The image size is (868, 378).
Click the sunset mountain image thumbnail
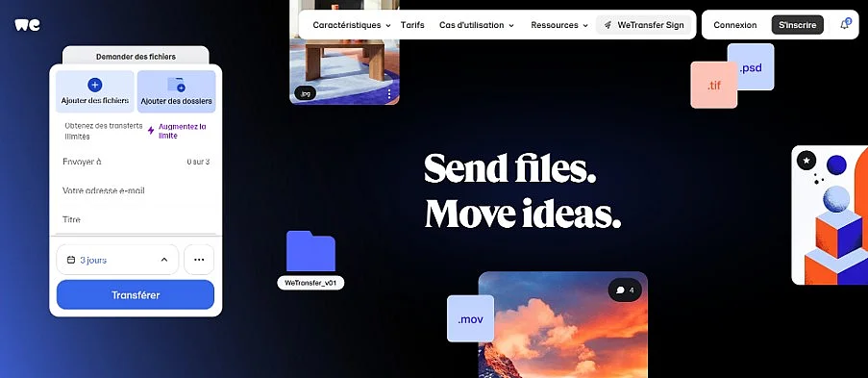(x=563, y=325)
